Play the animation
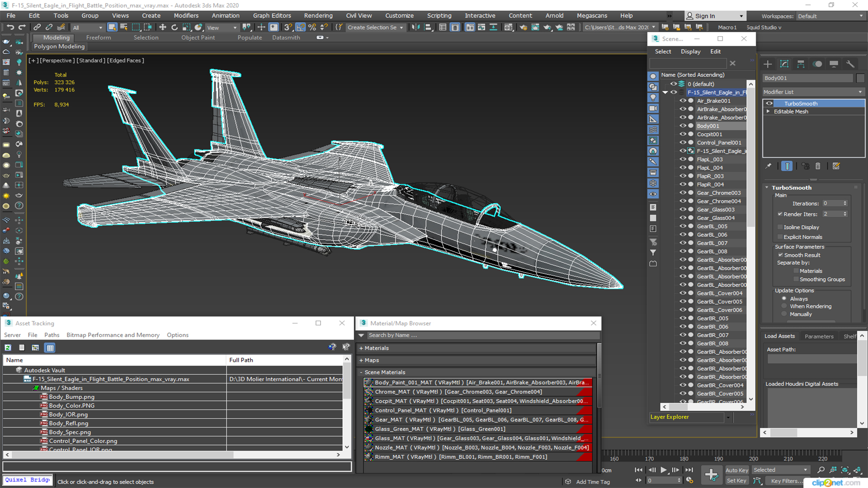 (x=663, y=470)
